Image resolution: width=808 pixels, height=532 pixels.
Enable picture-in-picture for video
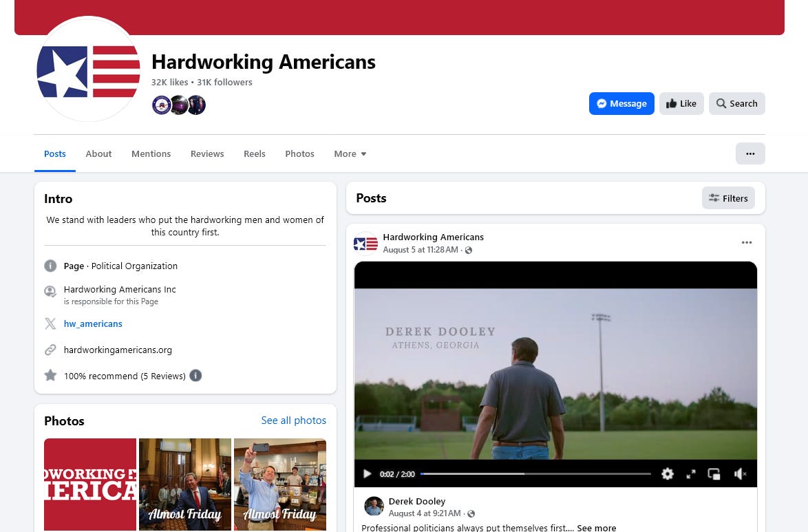pos(714,474)
